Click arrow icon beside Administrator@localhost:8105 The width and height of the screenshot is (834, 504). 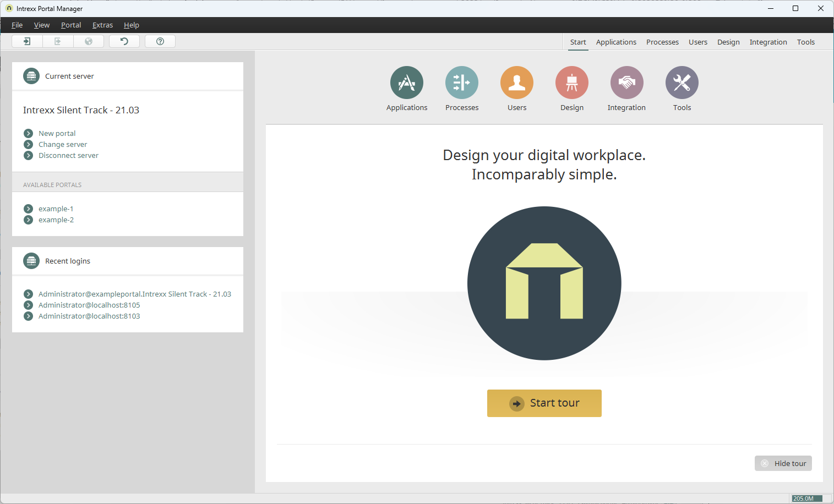click(x=29, y=305)
